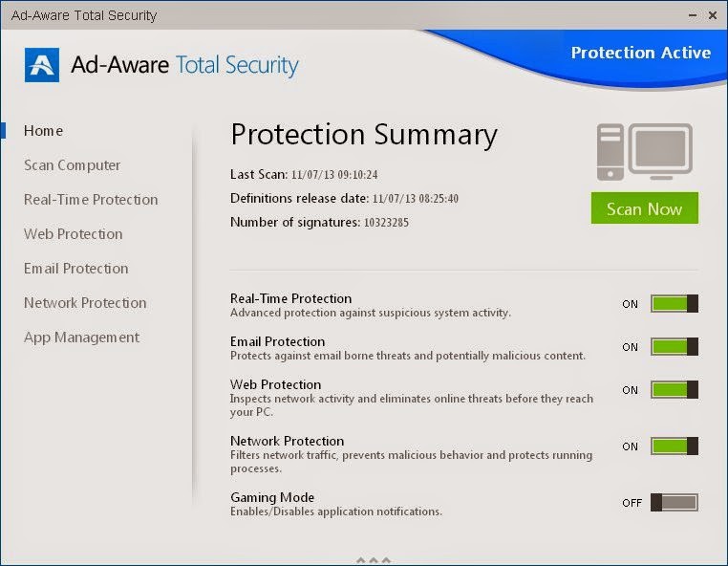Screen dimensions: 728x566
Task: Click the Protection Active status banner
Action: click(x=641, y=53)
